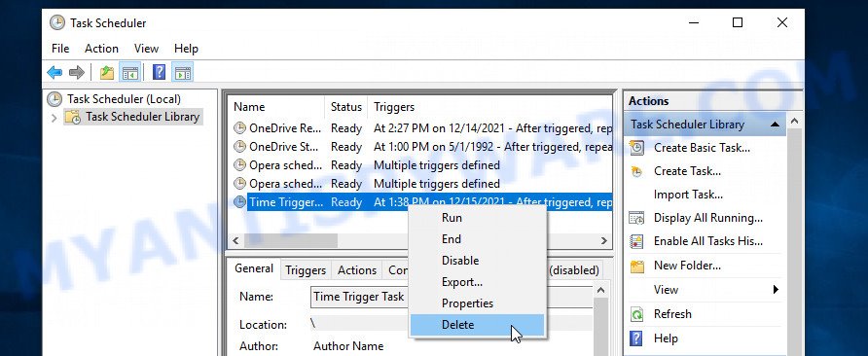Switch to the Actions tab

(x=357, y=270)
